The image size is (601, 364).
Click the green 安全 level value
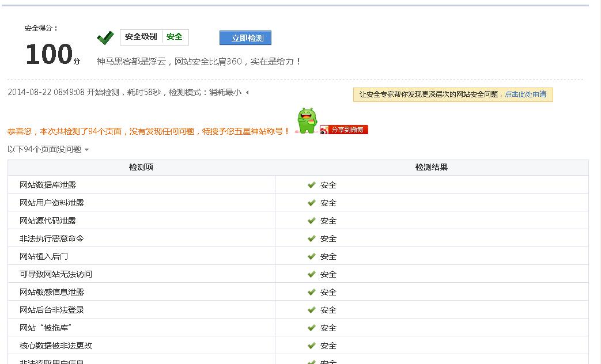(x=175, y=37)
